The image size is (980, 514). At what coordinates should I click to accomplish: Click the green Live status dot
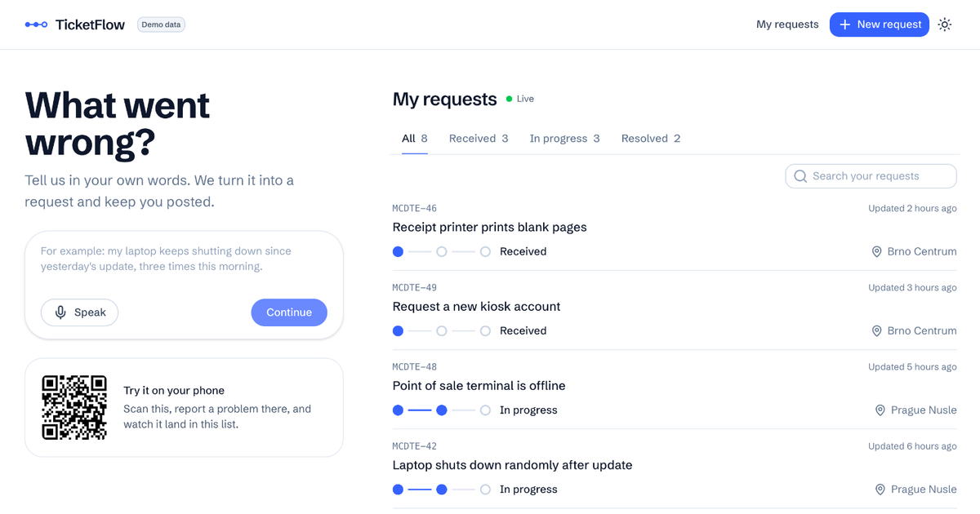tap(510, 99)
